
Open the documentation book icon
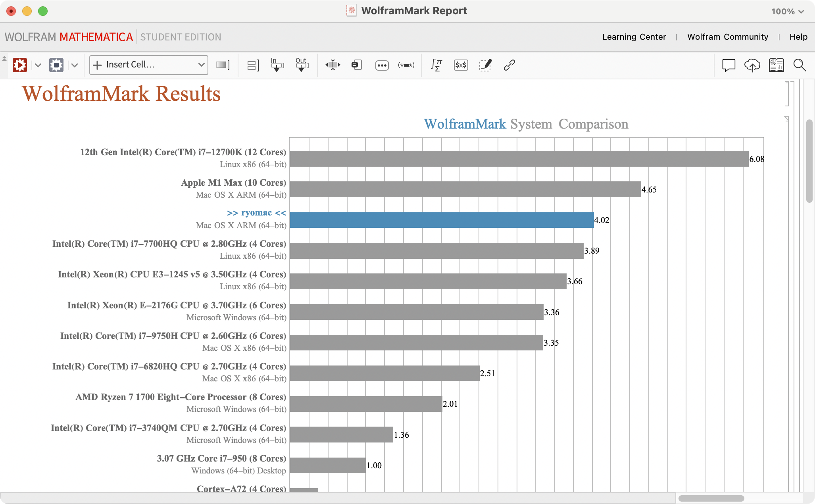(x=776, y=65)
